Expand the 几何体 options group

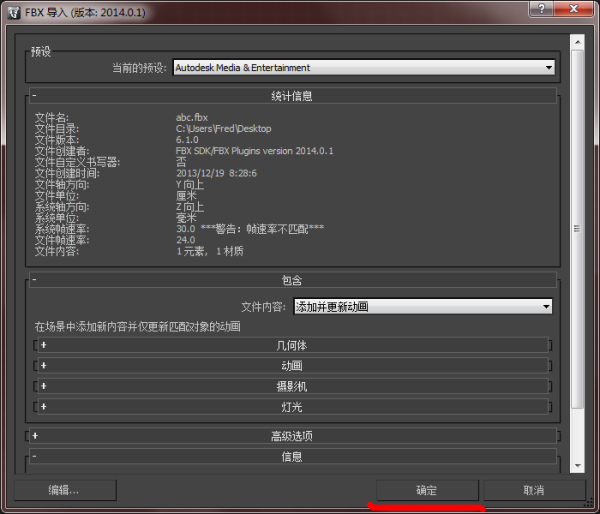coord(291,345)
